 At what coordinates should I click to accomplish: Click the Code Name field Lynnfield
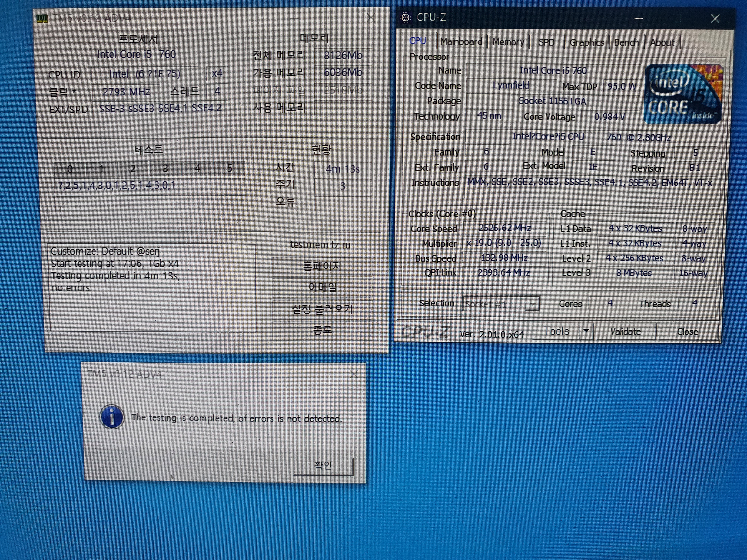point(511,85)
